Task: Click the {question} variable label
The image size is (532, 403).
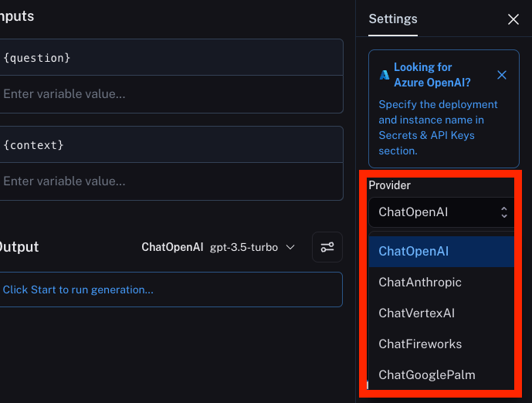Action: [37, 58]
